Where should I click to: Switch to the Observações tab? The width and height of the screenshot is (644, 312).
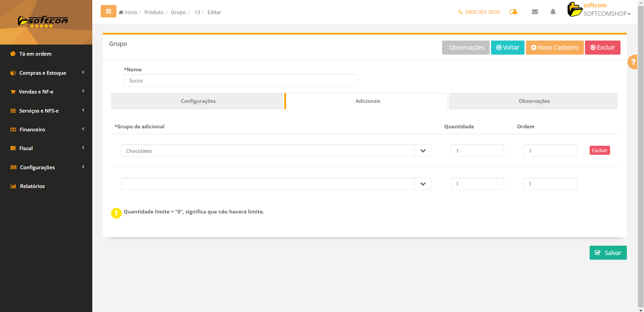pos(534,101)
